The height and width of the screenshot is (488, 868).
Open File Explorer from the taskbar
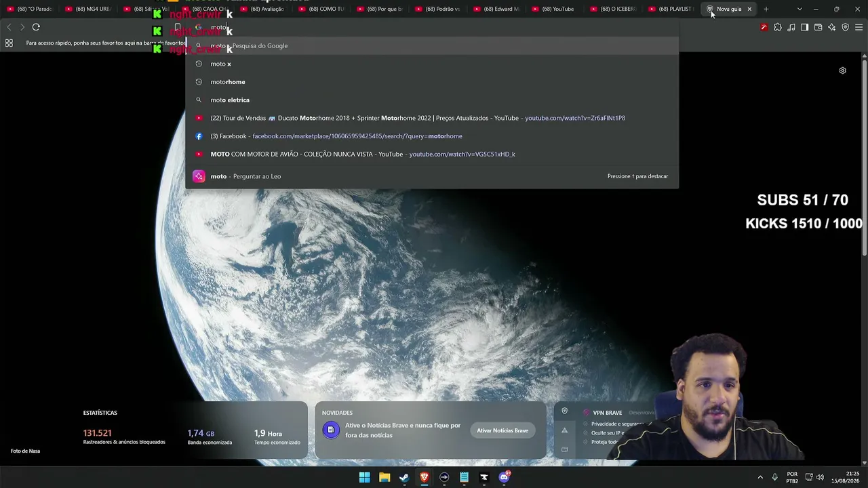pos(384,477)
